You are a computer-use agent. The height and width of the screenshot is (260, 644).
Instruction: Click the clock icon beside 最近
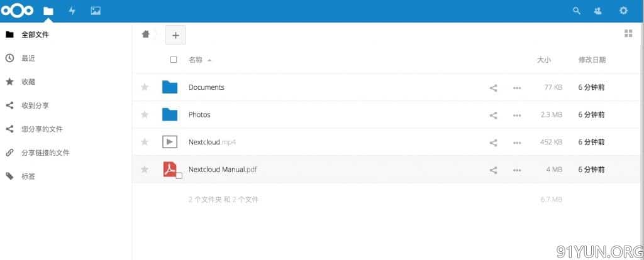click(9, 58)
